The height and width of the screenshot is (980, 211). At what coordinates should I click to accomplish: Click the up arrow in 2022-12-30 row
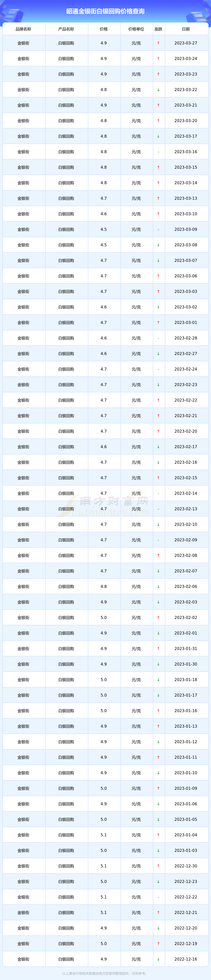click(159, 866)
